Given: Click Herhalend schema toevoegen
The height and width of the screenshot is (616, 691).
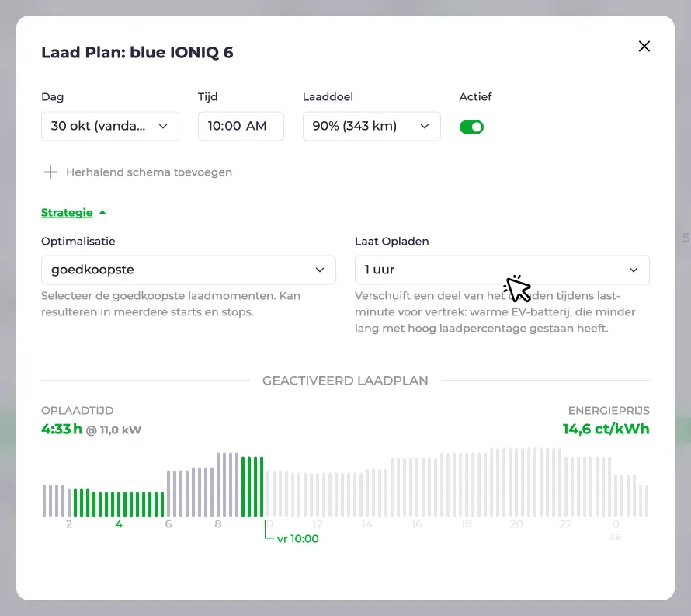Looking at the screenshot, I should [149, 172].
